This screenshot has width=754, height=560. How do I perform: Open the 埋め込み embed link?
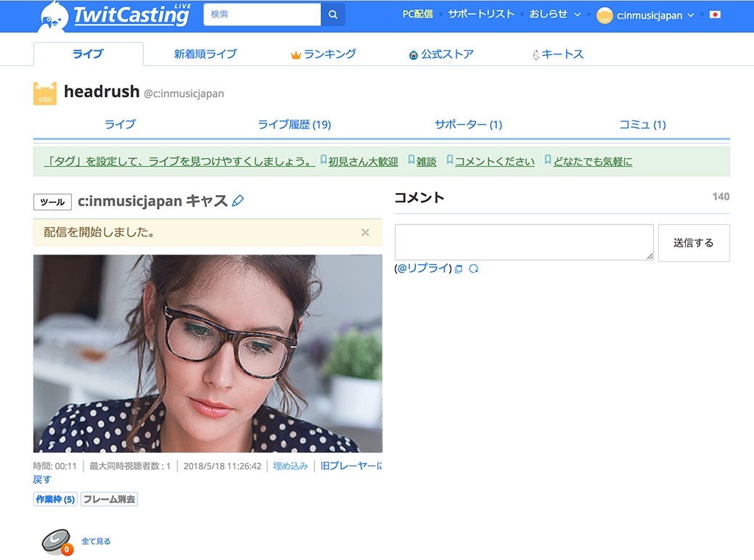pos(290,466)
